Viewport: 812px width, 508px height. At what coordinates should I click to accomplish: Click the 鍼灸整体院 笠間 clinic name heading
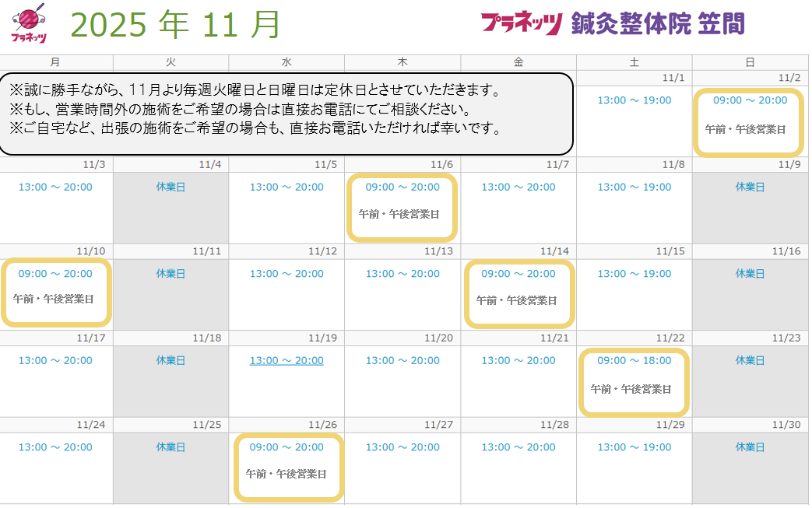pos(657,24)
